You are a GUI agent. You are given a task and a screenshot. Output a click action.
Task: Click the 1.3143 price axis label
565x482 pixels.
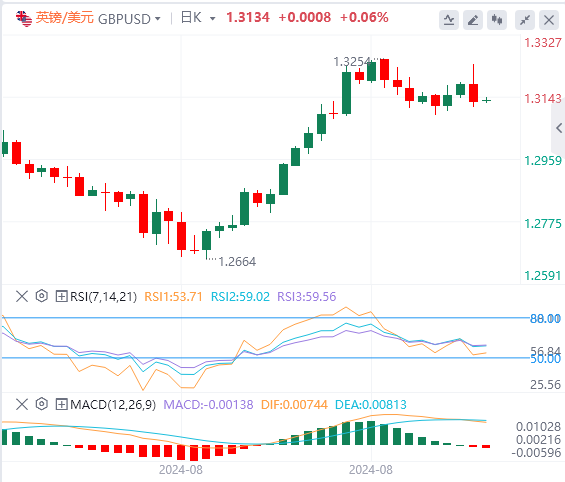coord(543,98)
